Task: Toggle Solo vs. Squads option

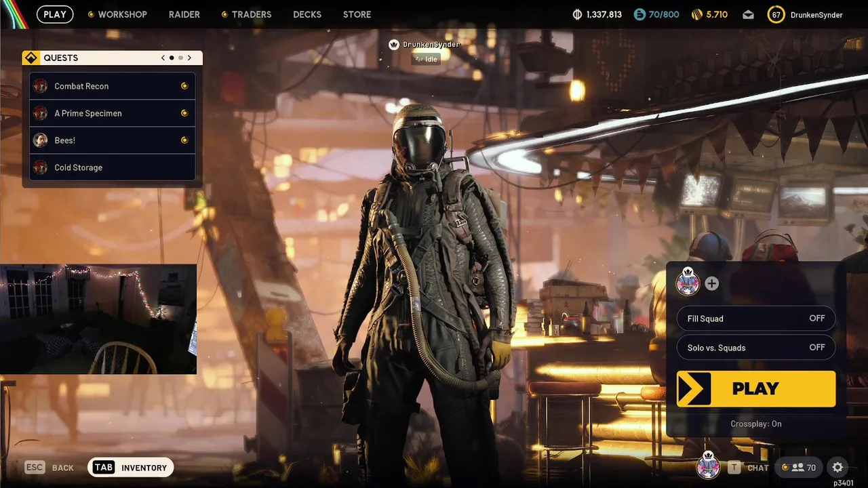Action: click(756, 348)
